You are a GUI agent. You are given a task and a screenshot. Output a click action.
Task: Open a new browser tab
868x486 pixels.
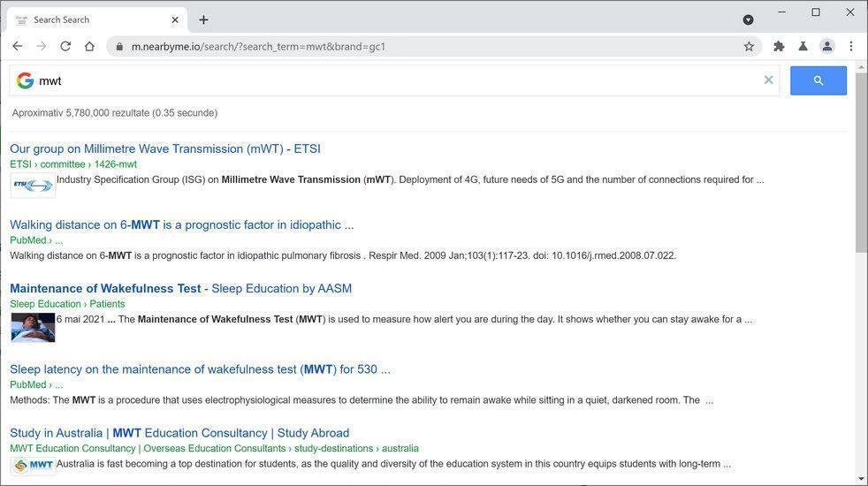[203, 19]
